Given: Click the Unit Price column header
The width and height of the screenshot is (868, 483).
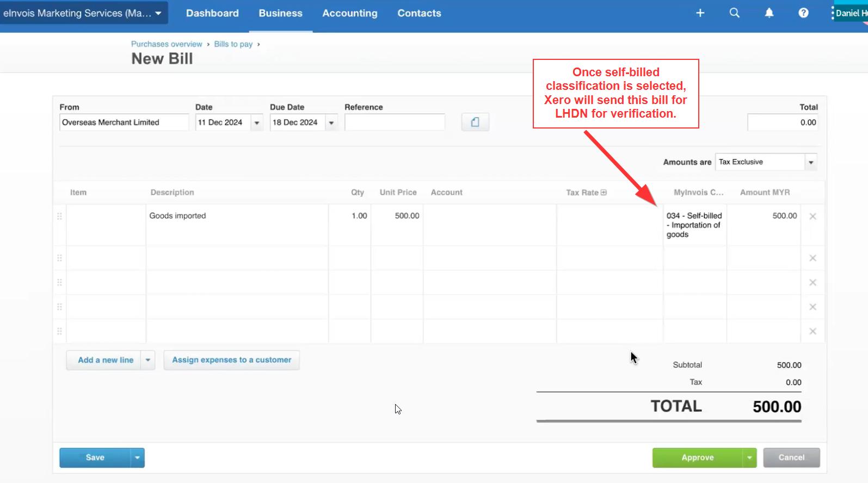Looking at the screenshot, I should click(x=398, y=192).
